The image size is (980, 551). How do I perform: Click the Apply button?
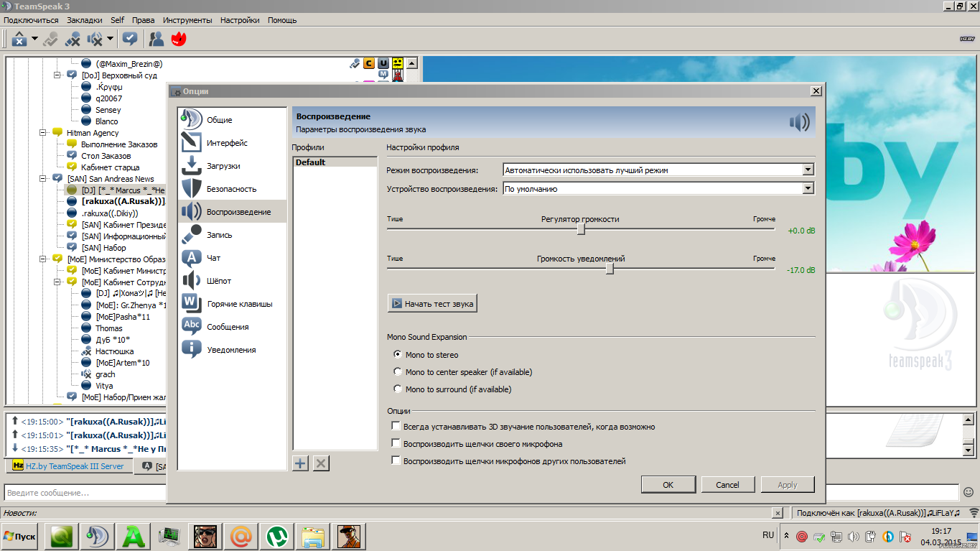pyautogui.click(x=788, y=485)
